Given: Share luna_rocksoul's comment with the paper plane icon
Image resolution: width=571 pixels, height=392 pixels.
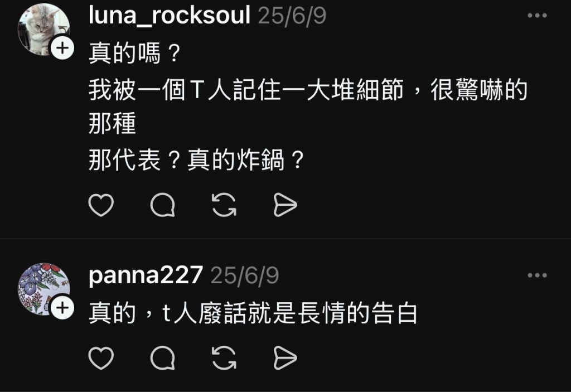Looking at the screenshot, I should pyautogui.click(x=285, y=205).
